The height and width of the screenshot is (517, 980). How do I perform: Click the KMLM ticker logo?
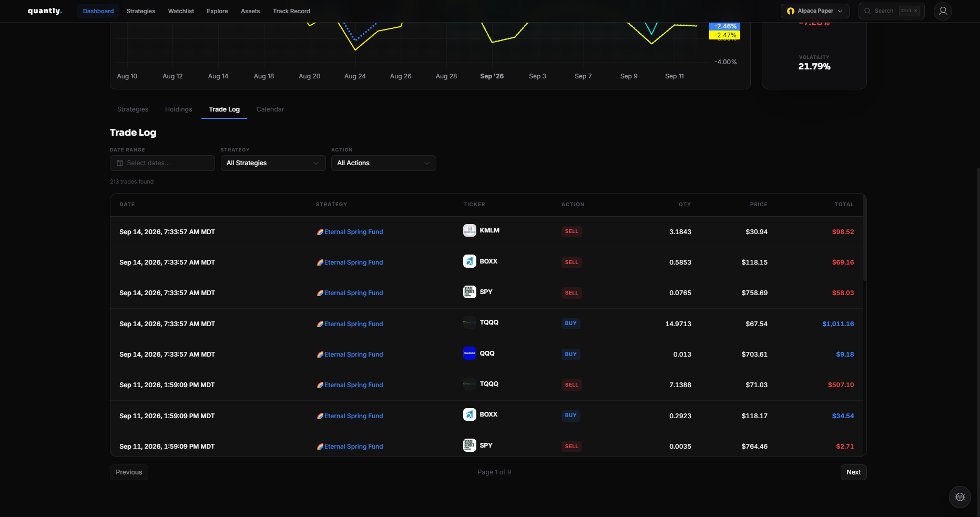(x=469, y=230)
